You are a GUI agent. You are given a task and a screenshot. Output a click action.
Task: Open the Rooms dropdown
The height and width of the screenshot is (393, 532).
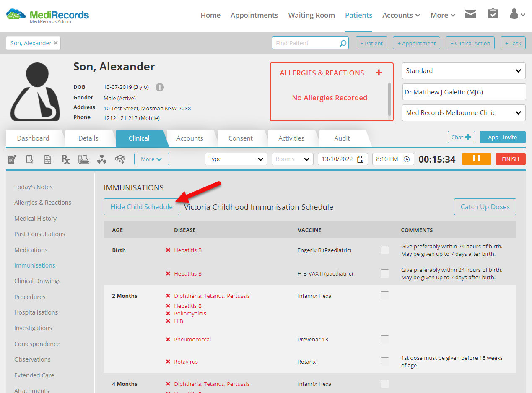click(293, 159)
